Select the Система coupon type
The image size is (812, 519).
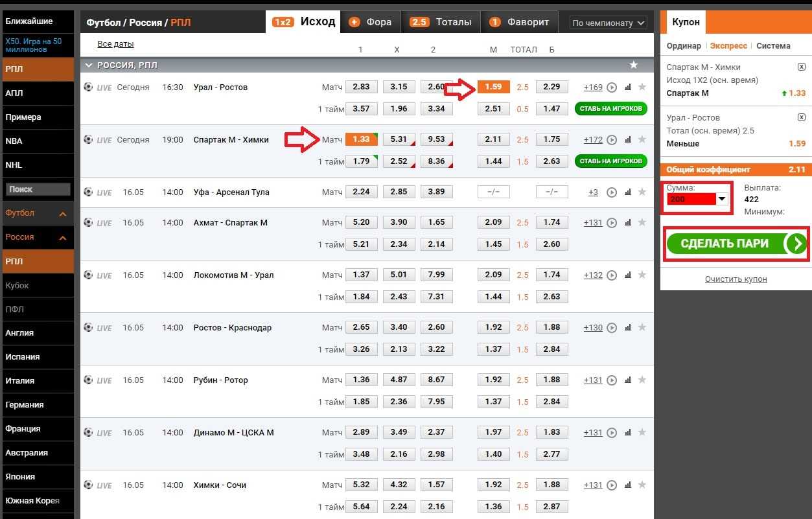(x=773, y=46)
